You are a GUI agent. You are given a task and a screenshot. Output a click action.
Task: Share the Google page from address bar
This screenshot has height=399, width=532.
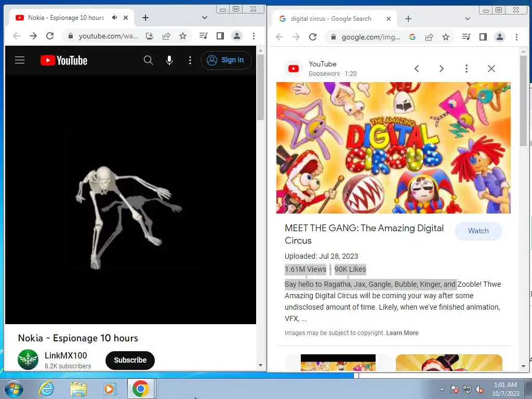click(x=429, y=37)
